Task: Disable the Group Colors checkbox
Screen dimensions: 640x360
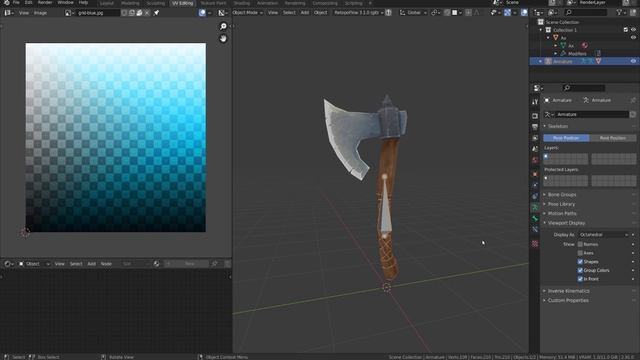Action: coord(580,270)
